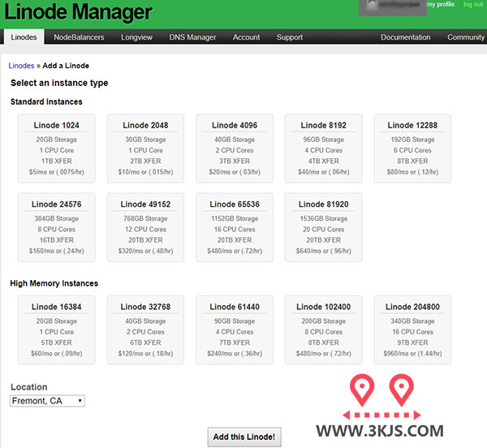Choose the Linode 61440 high memory plan
Screen dimensions: 487x448
click(x=235, y=330)
